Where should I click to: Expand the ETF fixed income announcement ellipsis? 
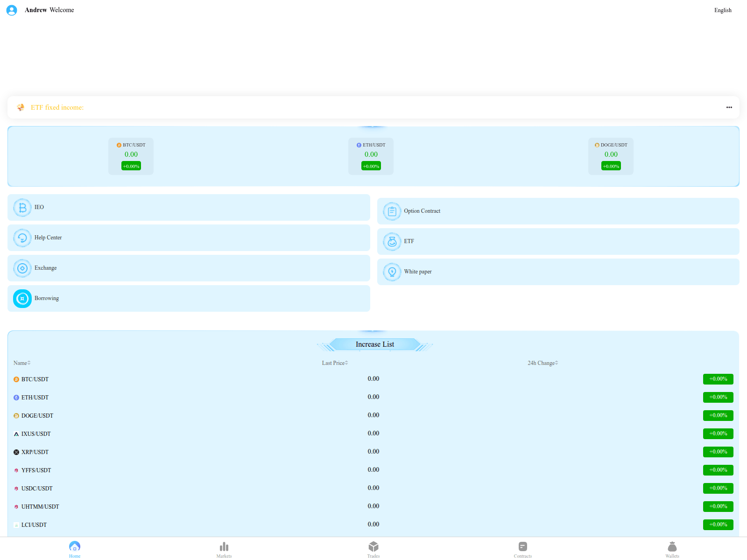(x=729, y=107)
